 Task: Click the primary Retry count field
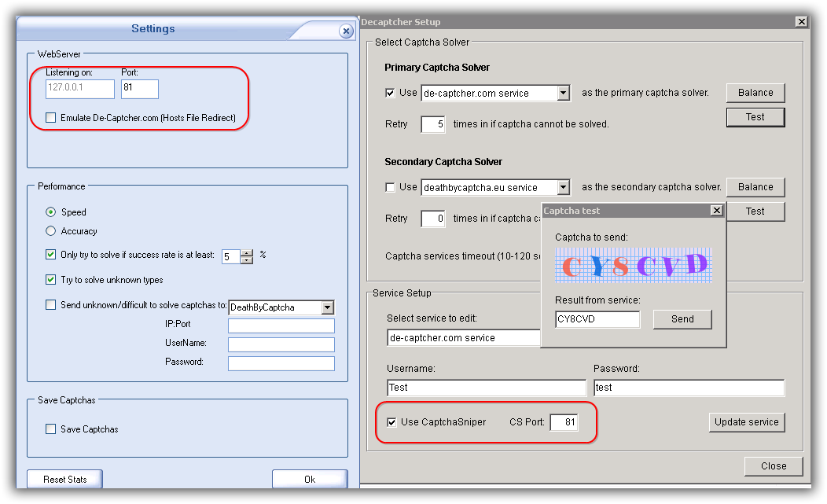433,124
